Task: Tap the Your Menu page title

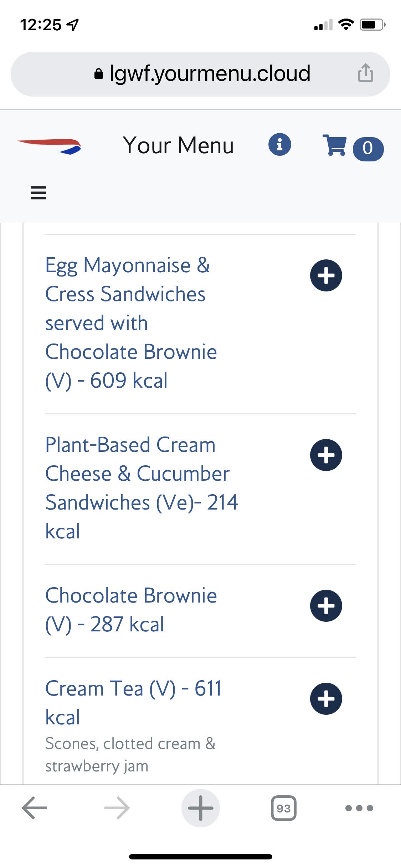Action: pos(178,145)
